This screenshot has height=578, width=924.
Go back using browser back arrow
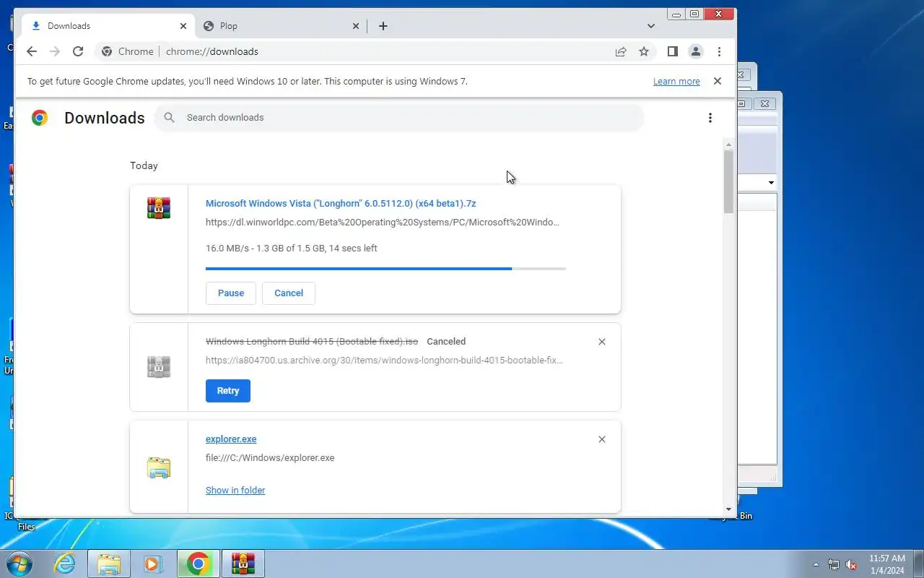point(31,51)
